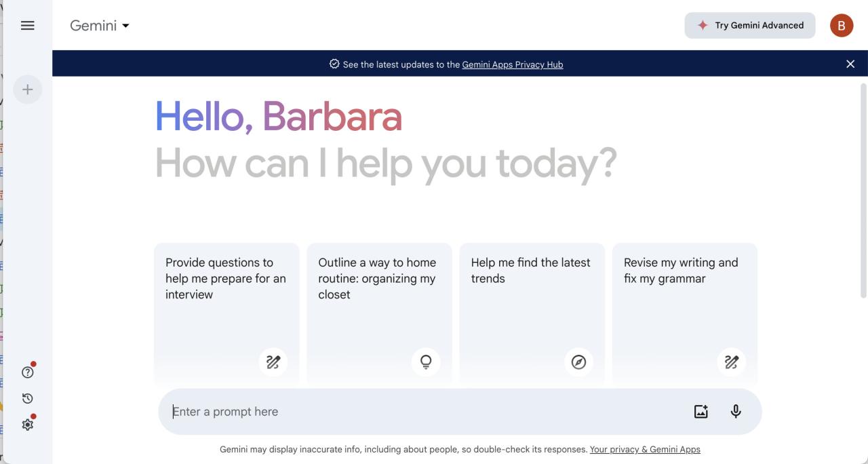Screen dimensions: 868x464
Task: Click Try Gemini Advanced button
Action: click(x=750, y=25)
